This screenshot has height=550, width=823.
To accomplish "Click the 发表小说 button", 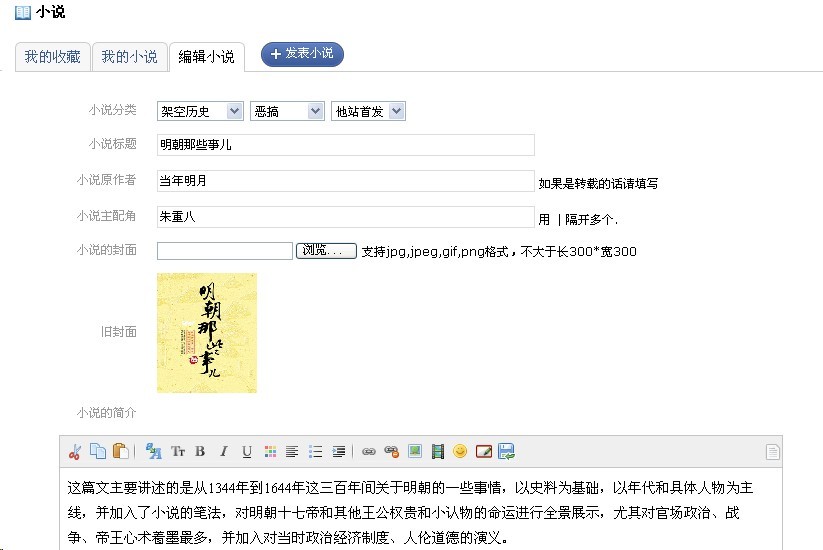I will click(x=302, y=54).
